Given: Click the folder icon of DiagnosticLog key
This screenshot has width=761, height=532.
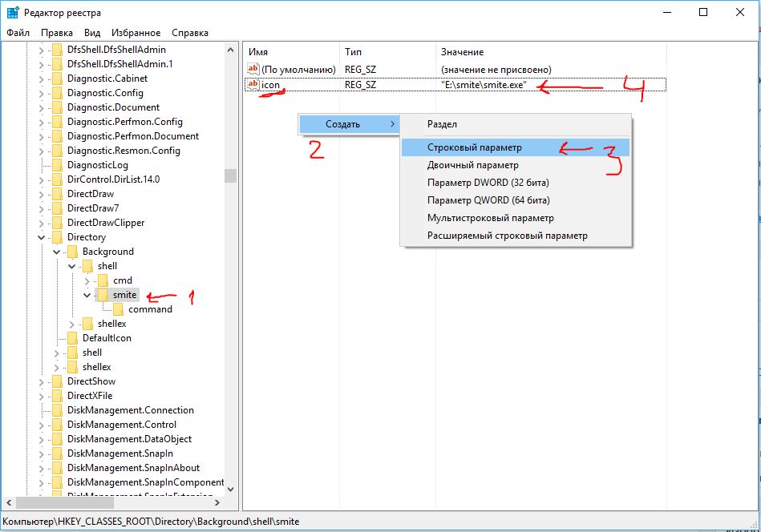Looking at the screenshot, I should click(x=57, y=165).
